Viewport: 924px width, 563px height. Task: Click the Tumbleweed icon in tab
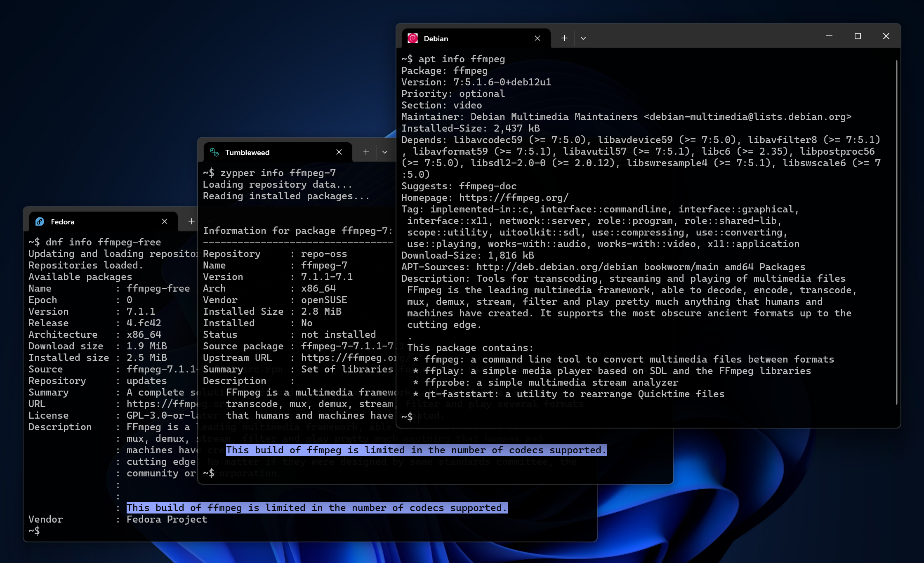tap(214, 152)
